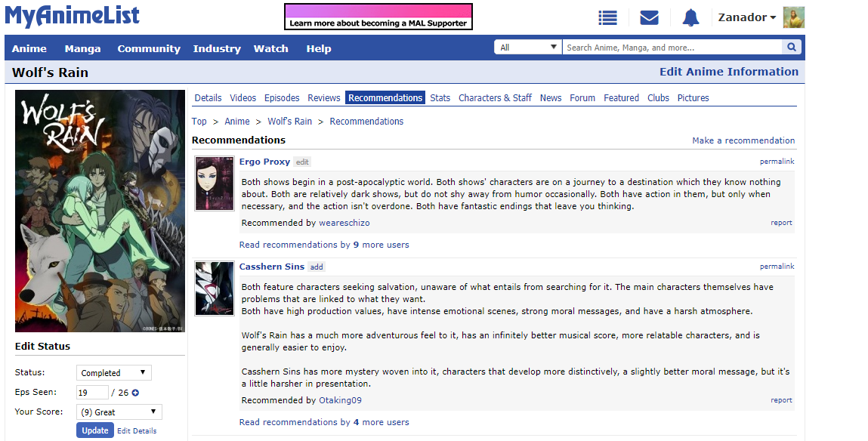Open the All search category dropdown
The image size is (868, 441).
(x=527, y=47)
